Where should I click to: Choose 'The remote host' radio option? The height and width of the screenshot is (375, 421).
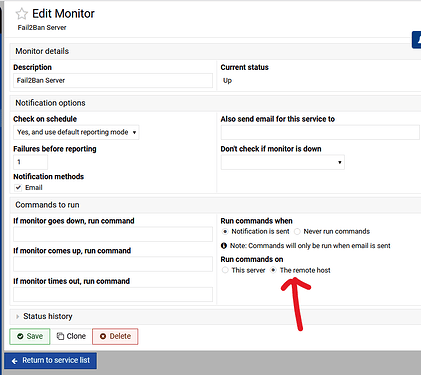273,270
